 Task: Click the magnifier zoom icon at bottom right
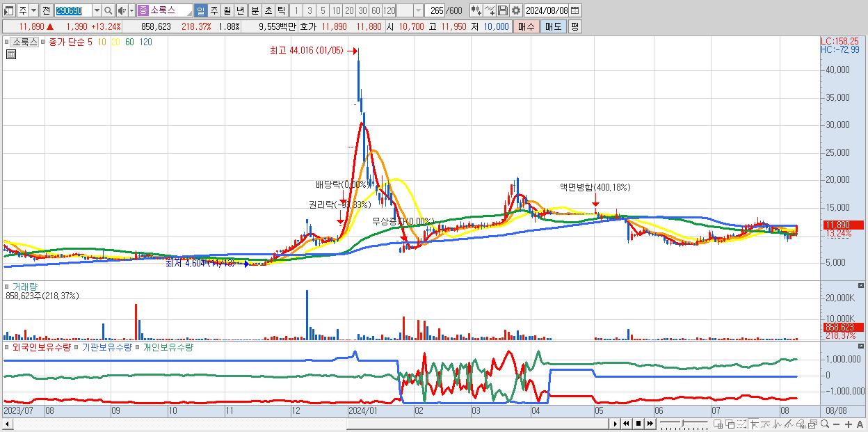825,424
